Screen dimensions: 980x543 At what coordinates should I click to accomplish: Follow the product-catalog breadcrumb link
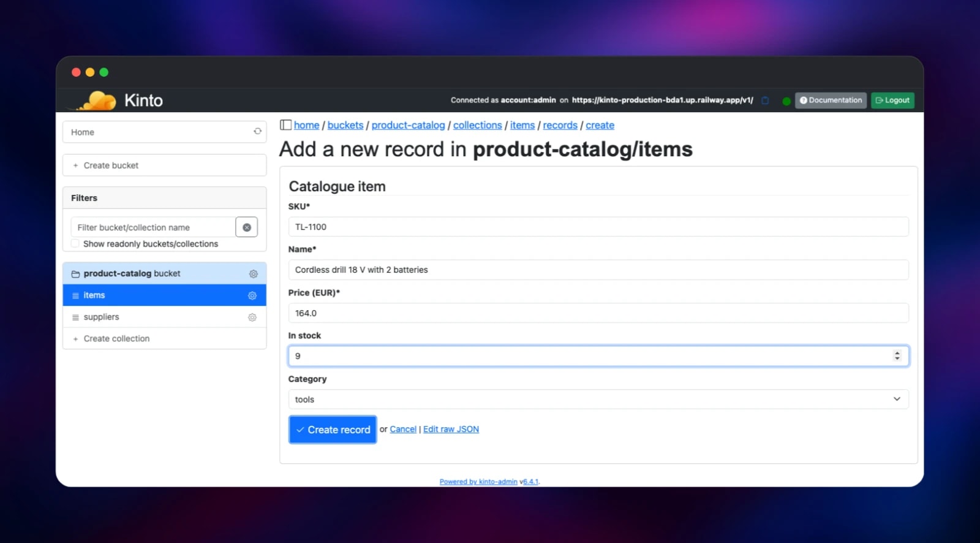(408, 125)
